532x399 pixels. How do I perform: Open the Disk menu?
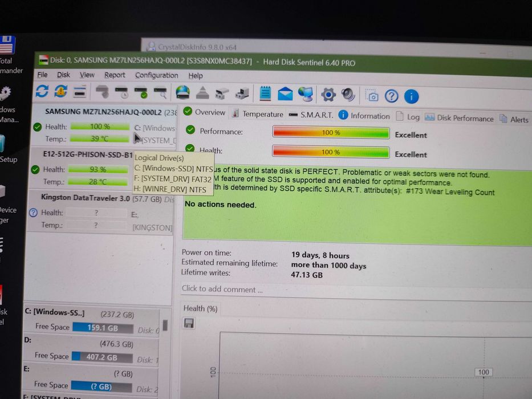tap(63, 75)
